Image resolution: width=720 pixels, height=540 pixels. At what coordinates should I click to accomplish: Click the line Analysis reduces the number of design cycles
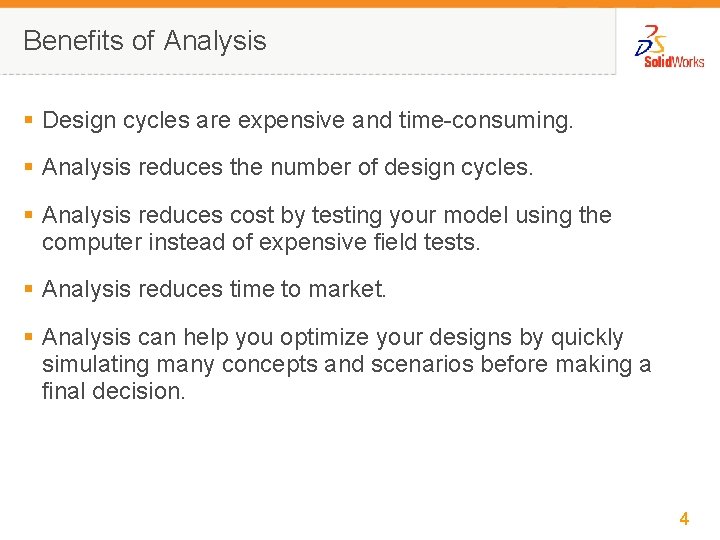coord(288,168)
